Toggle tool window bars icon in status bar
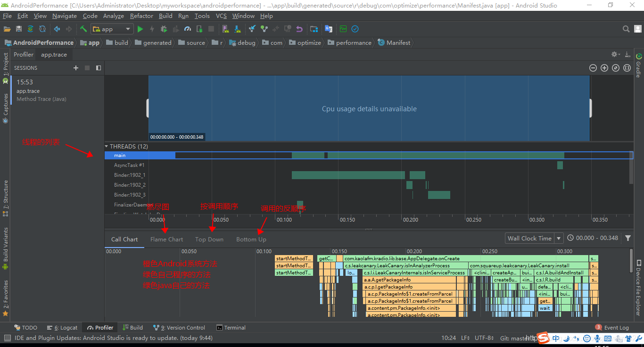Viewport: 644px width, 347px height. click(x=7, y=338)
